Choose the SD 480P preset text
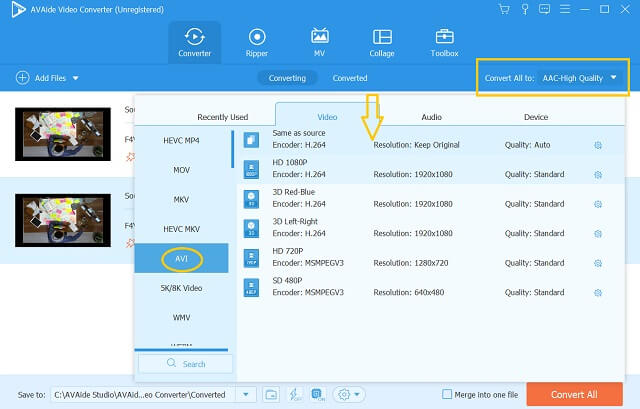This screenshot has width=640, height=409. tap(287, 280)
